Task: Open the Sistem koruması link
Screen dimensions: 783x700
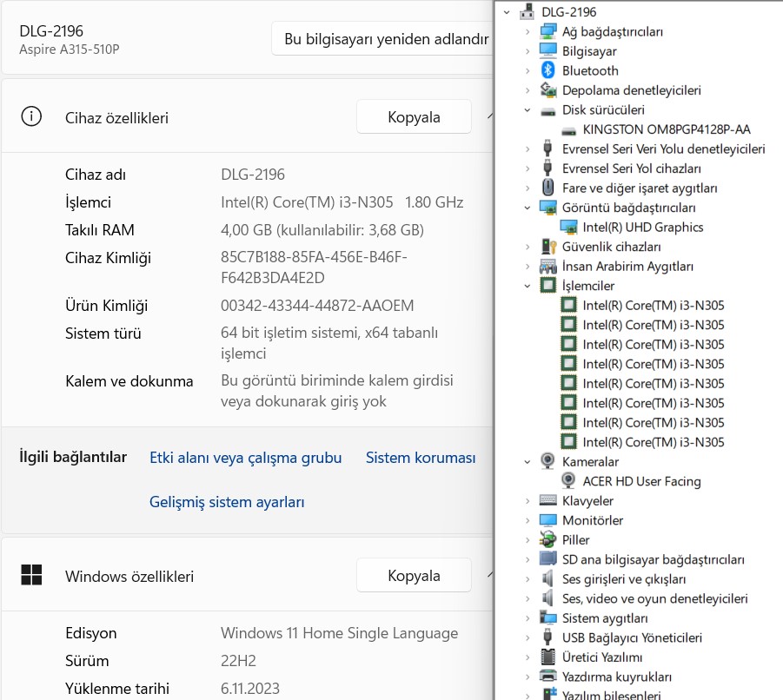Action: click(421, 458)
